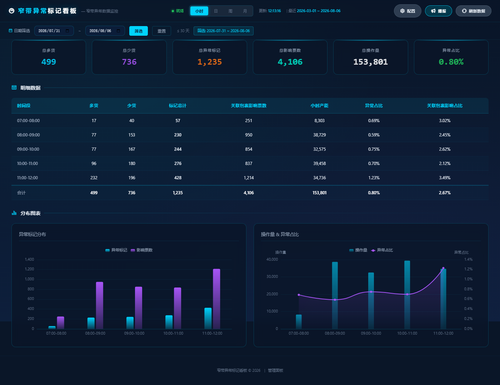The image size is (500, 385).
Task: Click the time period column header in the table
Action: [x=24, y=106]
